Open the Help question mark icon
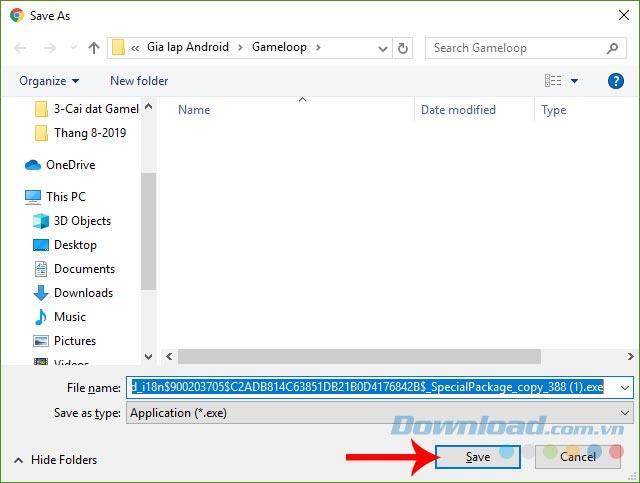Viewport: 640px width, 483px height. [x=616, y=81]
